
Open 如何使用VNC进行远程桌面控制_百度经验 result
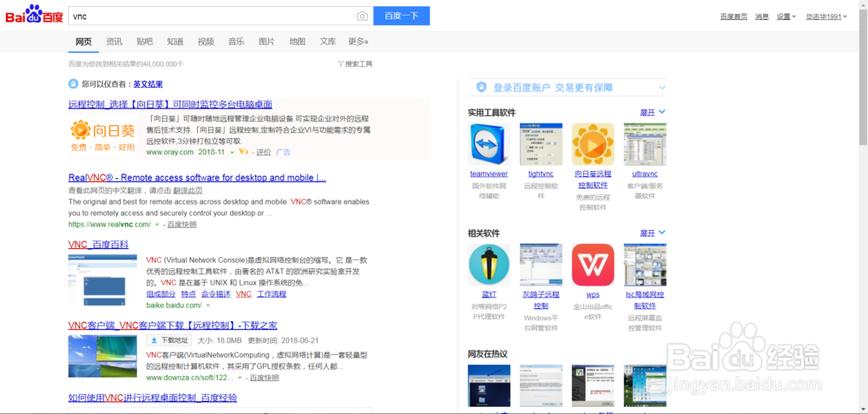pos(153,398)
